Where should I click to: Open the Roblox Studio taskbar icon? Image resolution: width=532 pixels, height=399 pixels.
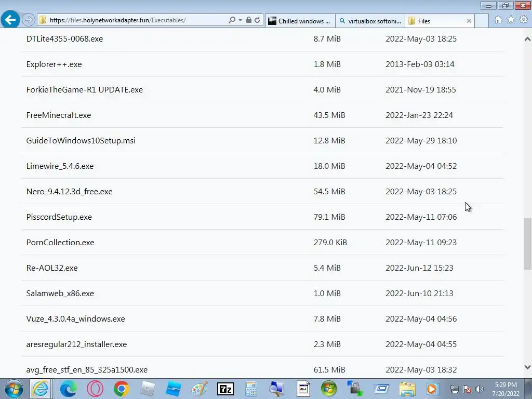[x=174, y=389]
